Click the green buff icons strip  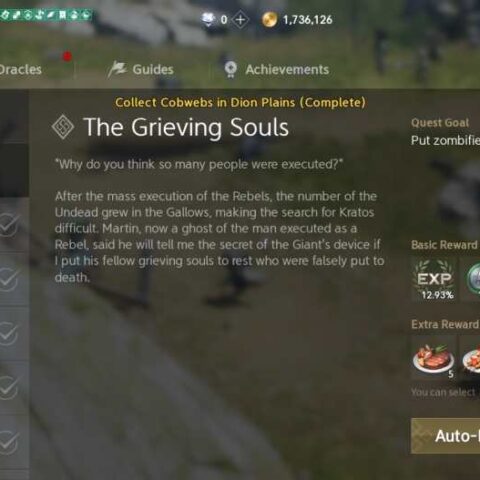point(46,15)
